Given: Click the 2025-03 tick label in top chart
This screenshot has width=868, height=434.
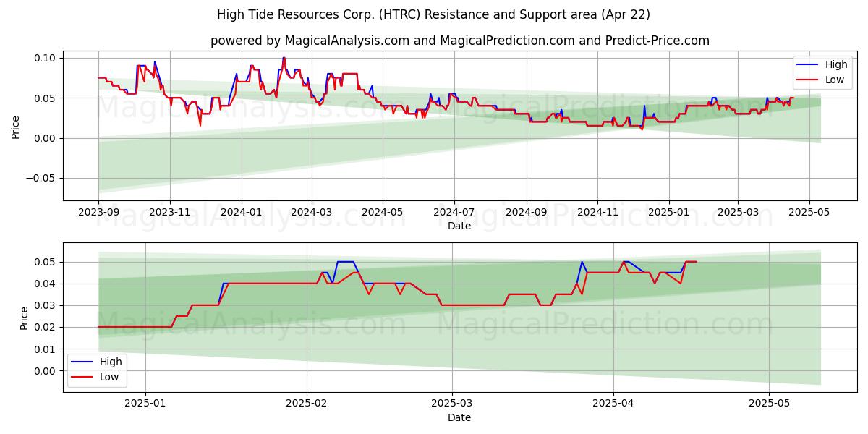Looking at the screenshot, I should pyautogui.click(x=738, y=212).
